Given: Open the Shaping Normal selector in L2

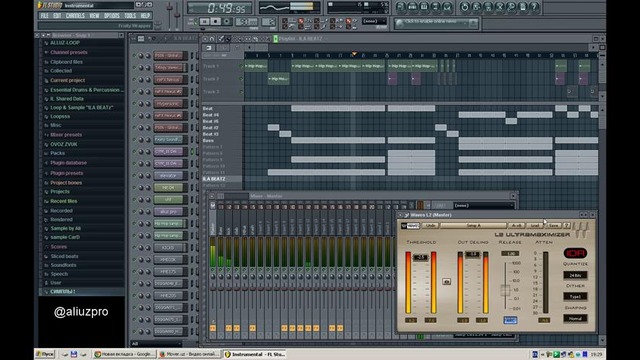Looking at the screenshot, I should point(575,318).
